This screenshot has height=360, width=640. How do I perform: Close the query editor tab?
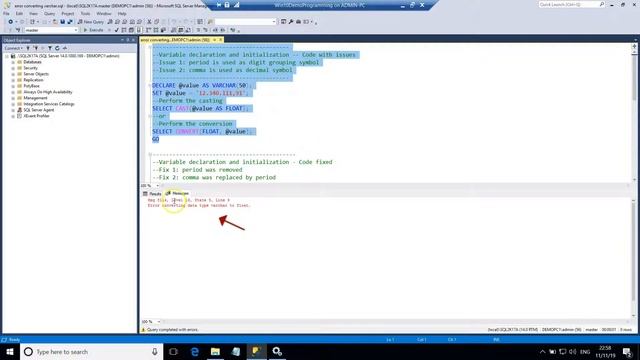pos(220,40)
